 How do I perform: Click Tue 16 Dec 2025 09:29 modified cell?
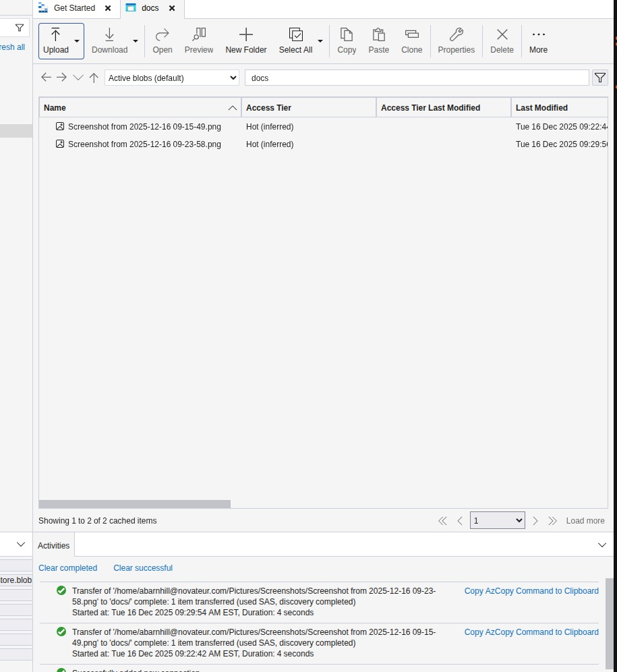pyautogui.click(x=561, y=144)
